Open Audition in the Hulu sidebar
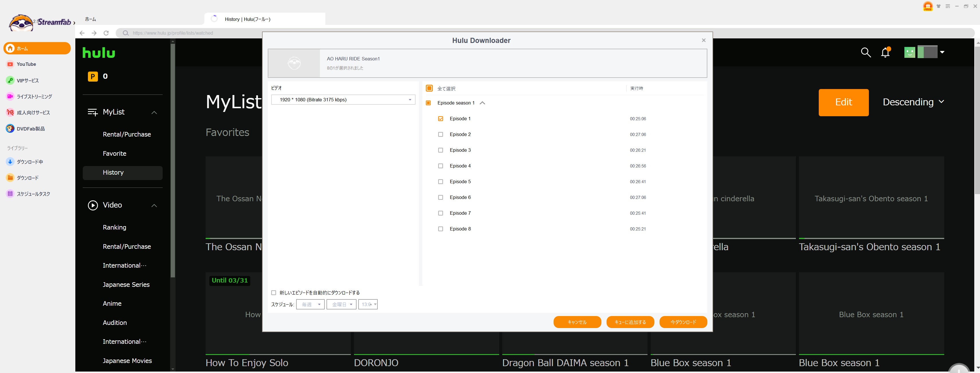Image resolution: width=980 pixels, height=373 pixels. [115, 322]
